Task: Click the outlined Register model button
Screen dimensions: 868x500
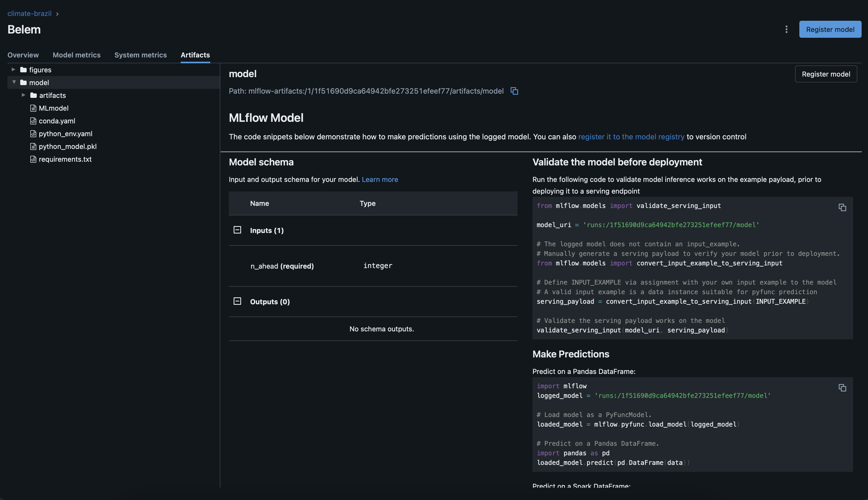Action: pos(826,74)
